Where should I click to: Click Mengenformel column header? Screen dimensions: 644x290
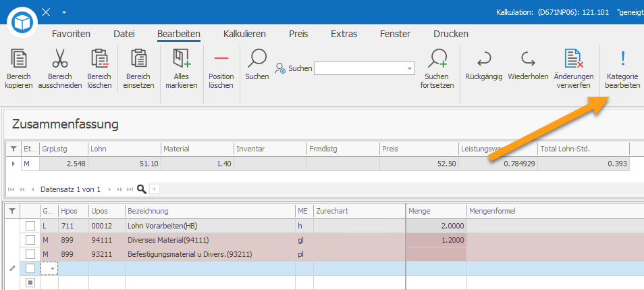(556, 211)
